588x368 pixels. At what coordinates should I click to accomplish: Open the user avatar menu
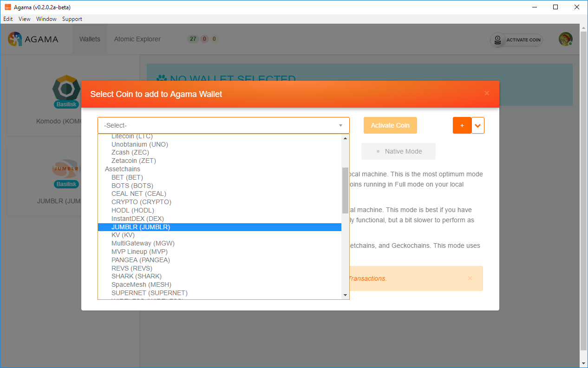point(565,39)
